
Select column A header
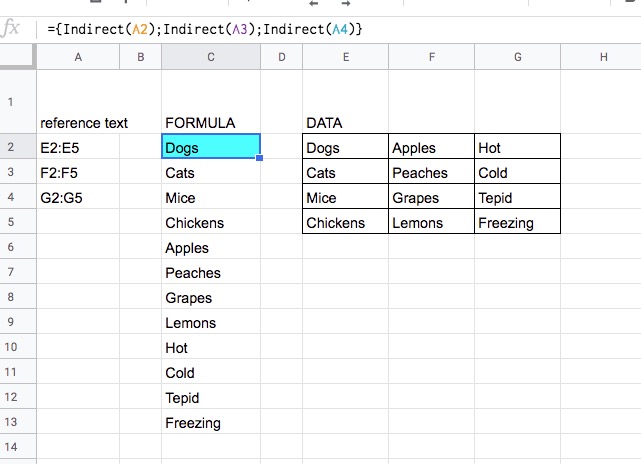point(78,57)
